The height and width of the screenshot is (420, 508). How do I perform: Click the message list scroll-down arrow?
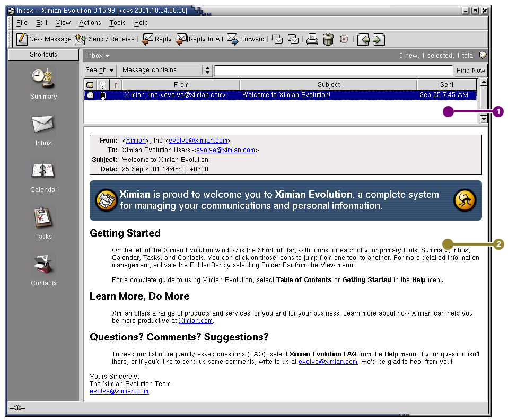[x=484, y=119]
